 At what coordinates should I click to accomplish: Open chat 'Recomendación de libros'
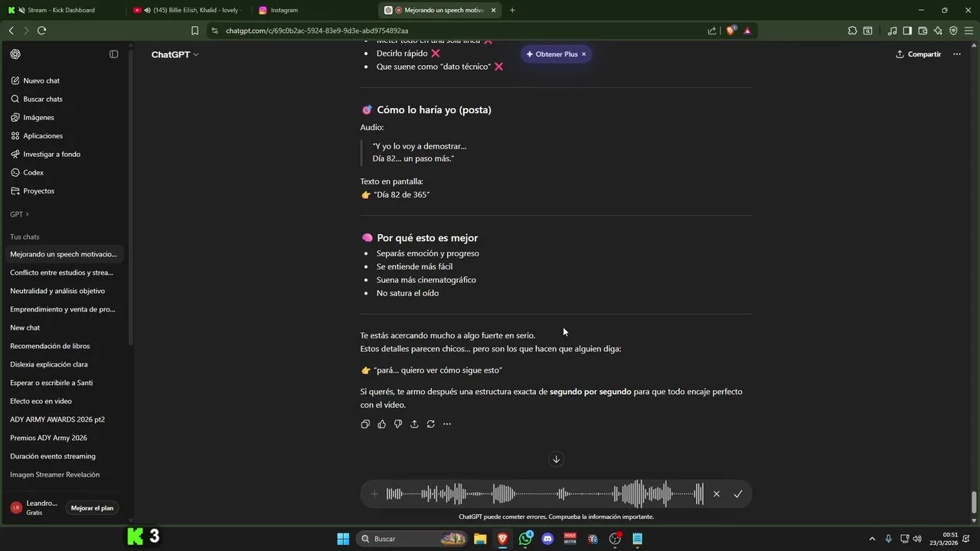64,346
